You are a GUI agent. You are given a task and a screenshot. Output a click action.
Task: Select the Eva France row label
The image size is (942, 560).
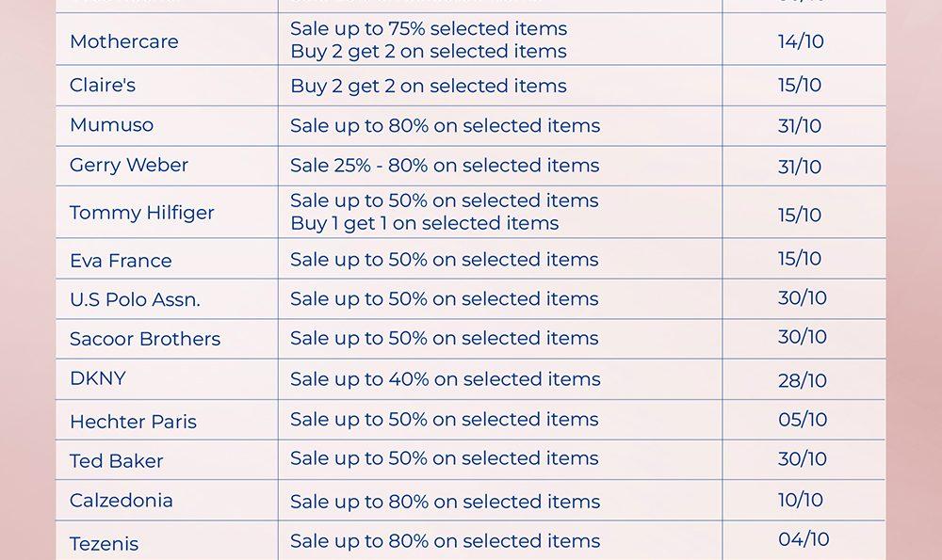(121, 261)
